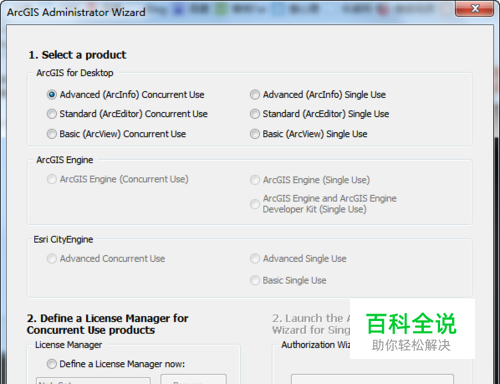Close the ArcGIS Administrator Wizard window
500x384 pixels.
[475, 8]
